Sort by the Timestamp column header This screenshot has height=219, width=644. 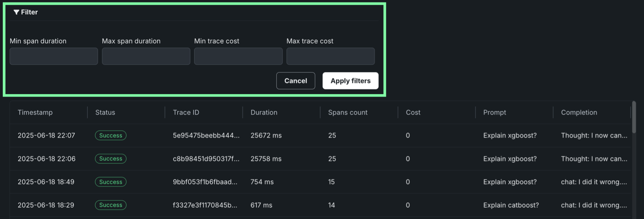35,112
